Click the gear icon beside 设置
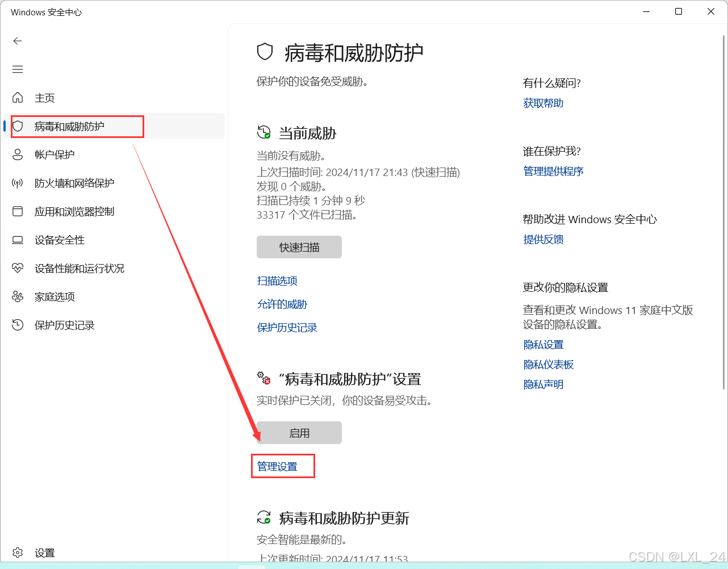Screen dimensions: 728x569 [18, 553]
